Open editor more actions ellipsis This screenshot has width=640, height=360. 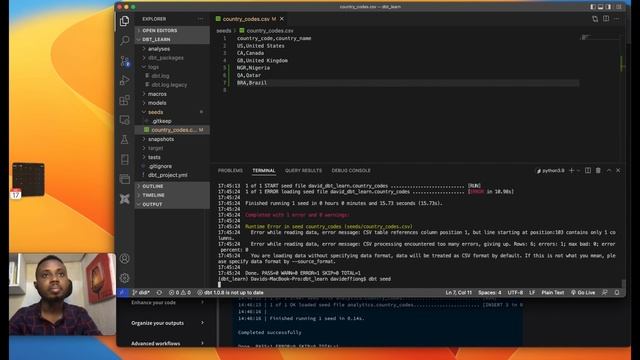[616, 19]
